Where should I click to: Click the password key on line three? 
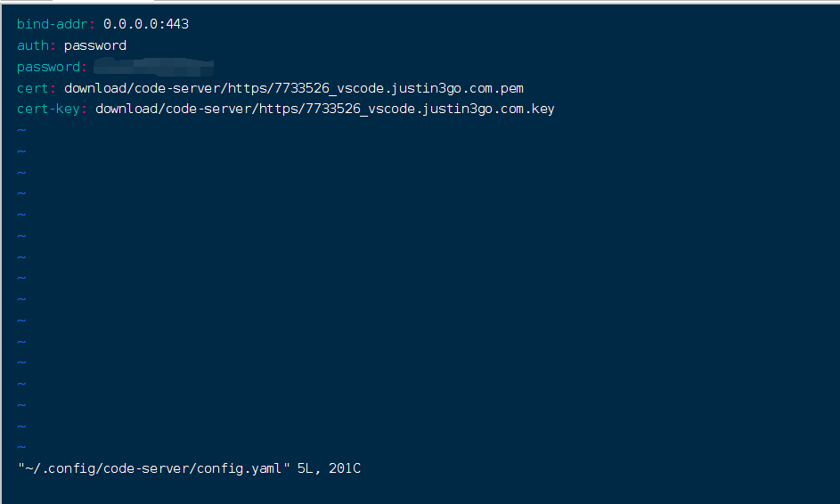click(x=49, y=67)
